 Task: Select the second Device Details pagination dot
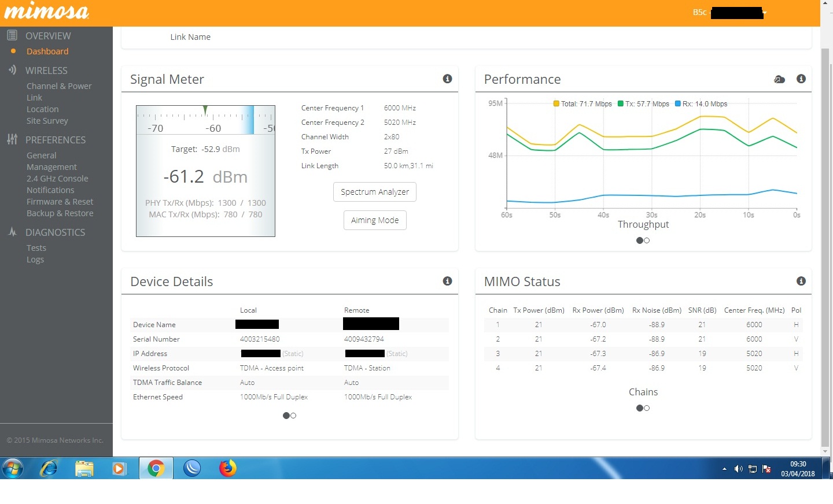click(x=293, y=416)
